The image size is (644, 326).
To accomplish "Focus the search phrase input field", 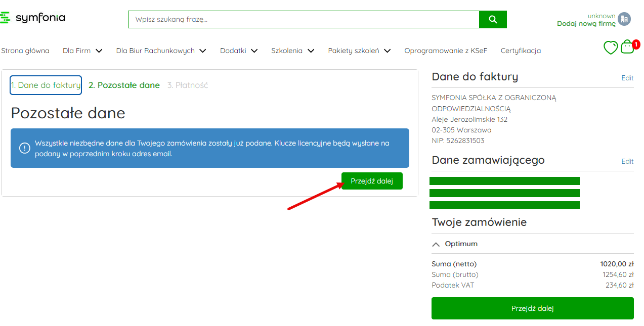I will click(304, 20).
